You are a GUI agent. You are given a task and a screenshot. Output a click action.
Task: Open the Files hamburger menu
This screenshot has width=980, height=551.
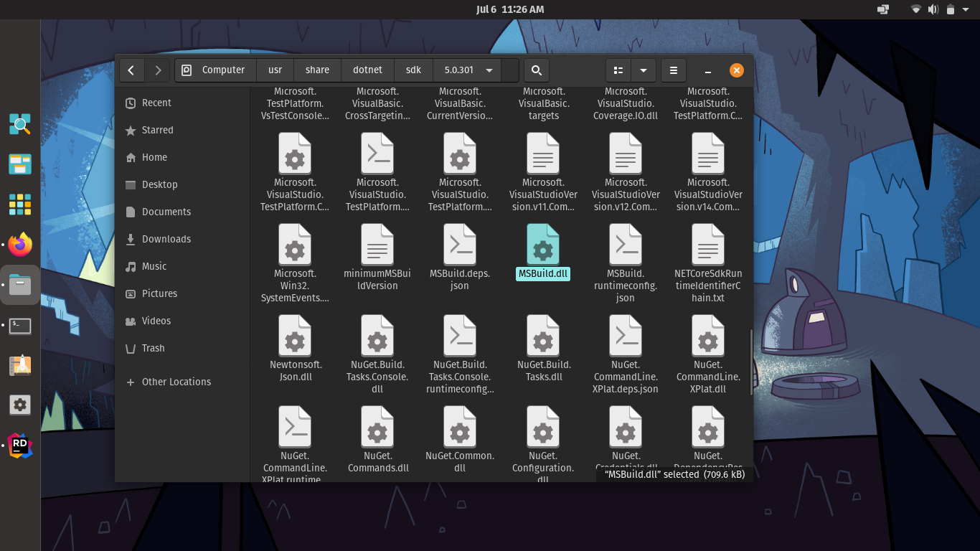673,70
